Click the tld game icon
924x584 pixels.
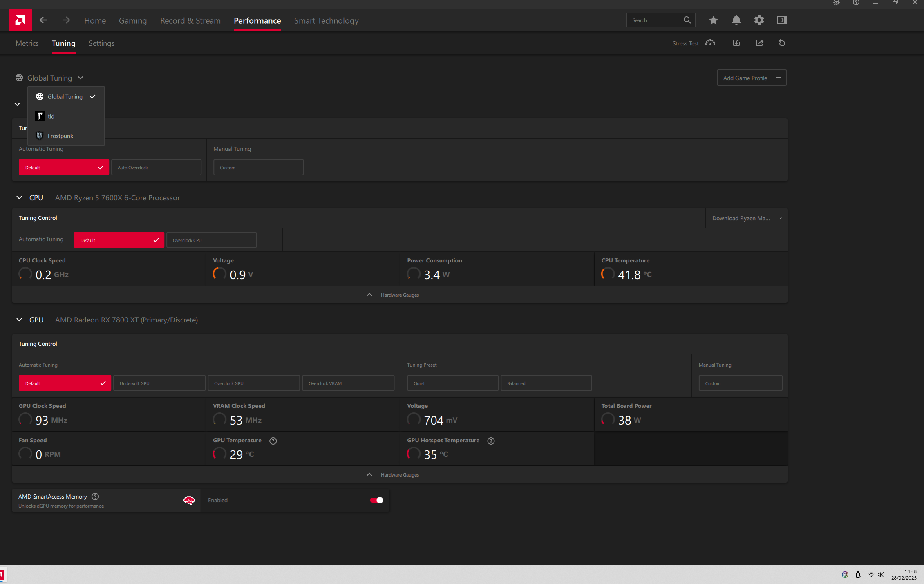[40, 116]
